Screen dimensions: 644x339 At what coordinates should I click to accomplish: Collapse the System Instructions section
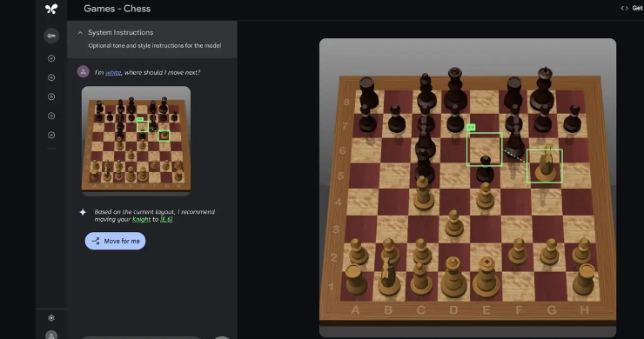click(x=80, y=33)
